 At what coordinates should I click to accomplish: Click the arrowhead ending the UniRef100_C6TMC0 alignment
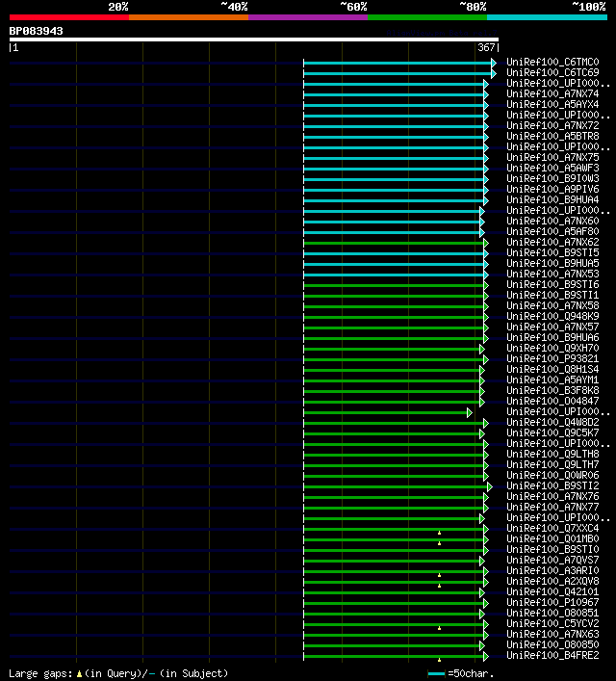point(494,63)
